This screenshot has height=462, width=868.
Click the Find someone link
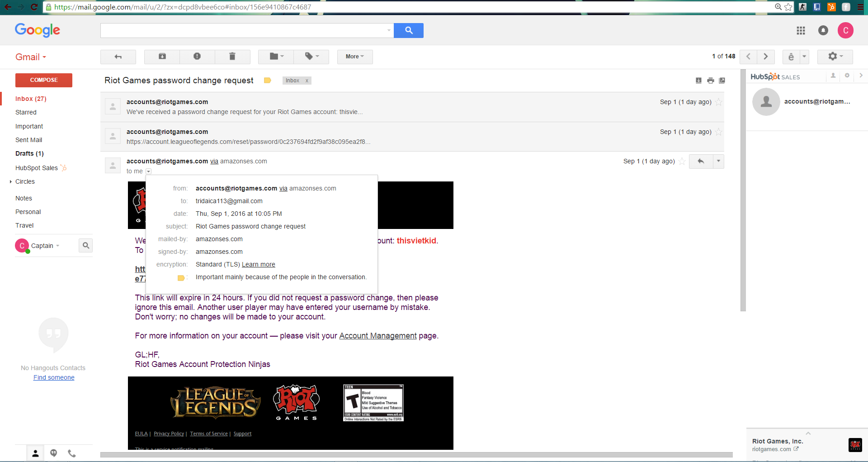pos(54,377)
